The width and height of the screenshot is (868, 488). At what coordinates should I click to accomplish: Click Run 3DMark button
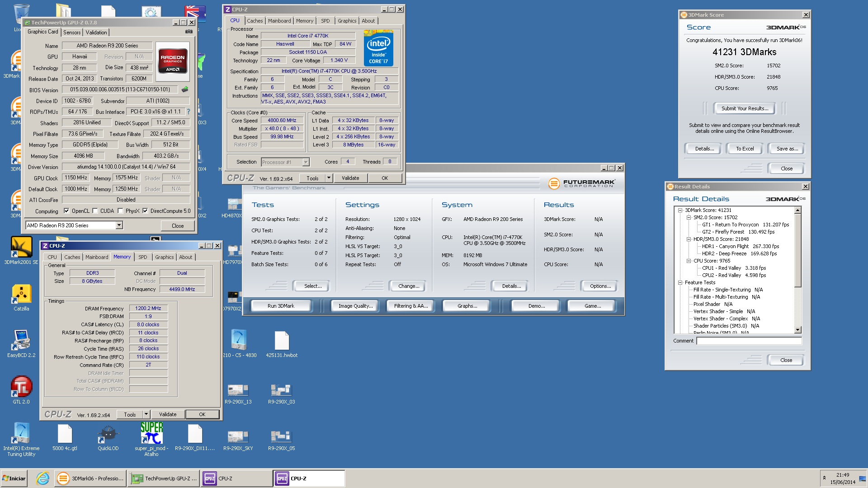(281, 306)
